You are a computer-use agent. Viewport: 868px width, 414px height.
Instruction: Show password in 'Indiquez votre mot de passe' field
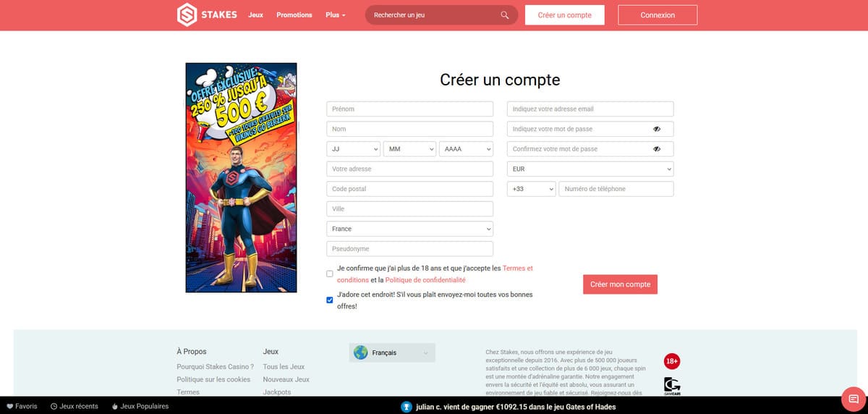pyautogui.click(x=657, y=129)
